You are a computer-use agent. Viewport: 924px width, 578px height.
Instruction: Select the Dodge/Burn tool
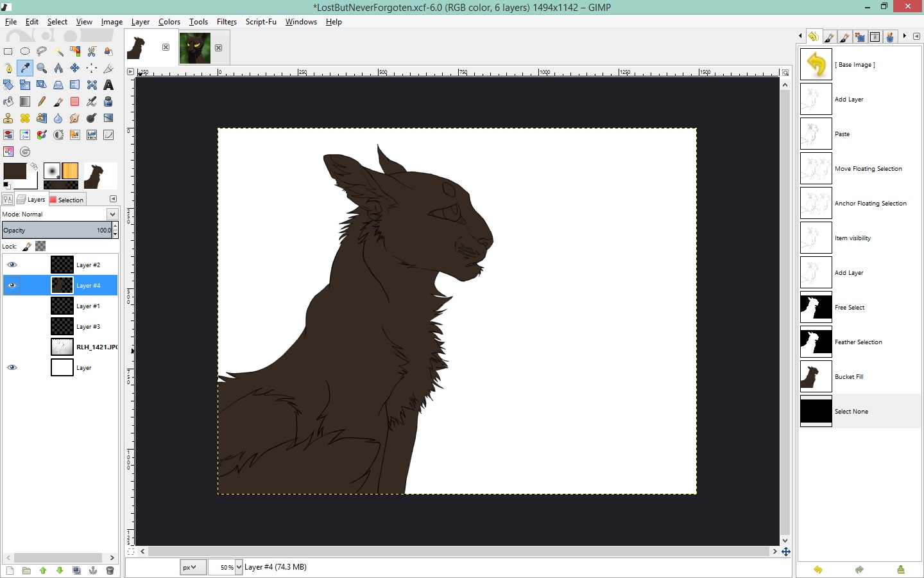(92, 118)
